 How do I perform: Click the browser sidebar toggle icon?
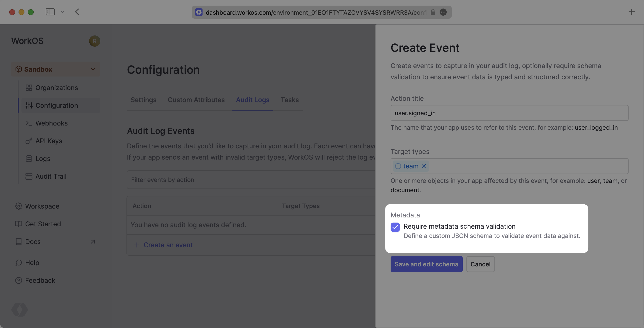click(50, 12)
